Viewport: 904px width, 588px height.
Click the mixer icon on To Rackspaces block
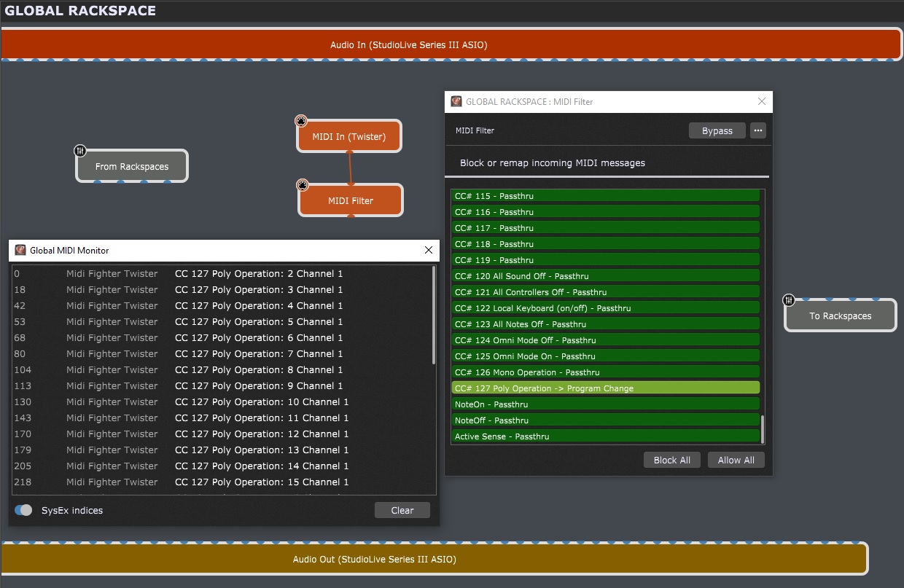point(788,300)
